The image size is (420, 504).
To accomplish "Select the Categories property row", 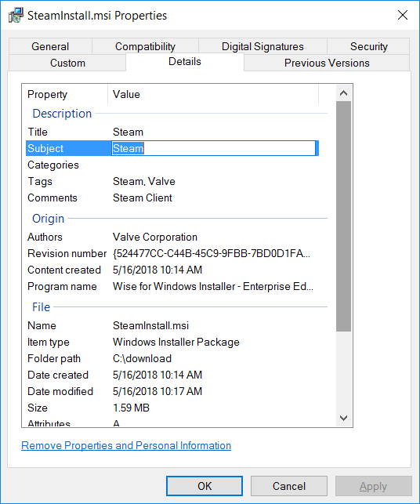I will [x=172, y=165].
